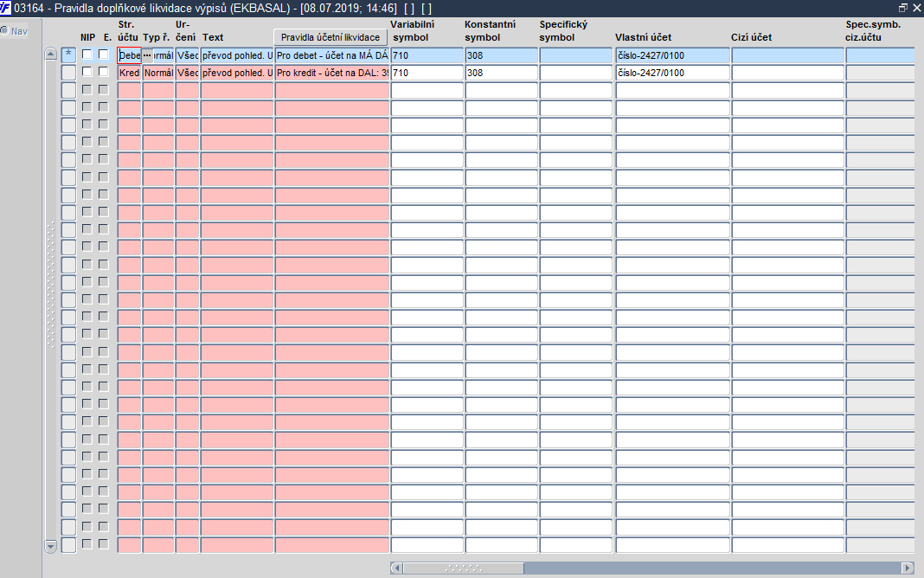
Task: Click the 'Vlastní účet' column header
Action: 644,37
